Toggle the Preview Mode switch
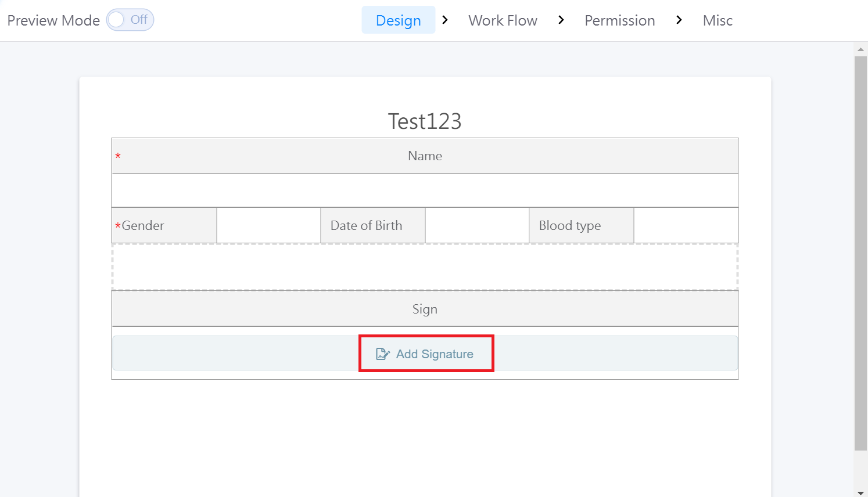Image resolution: width=868 pixels, height=497 pixels. click(130, 20)
